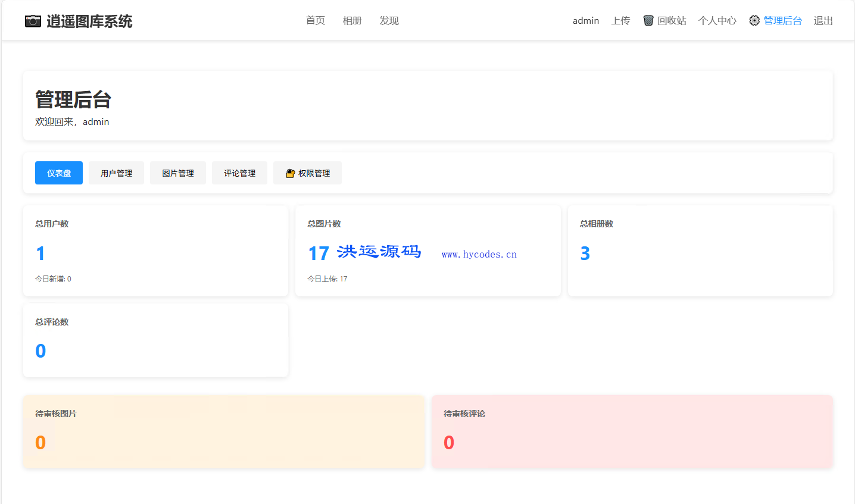Click the 总用户数 user count card

click(x=155, y=250)
